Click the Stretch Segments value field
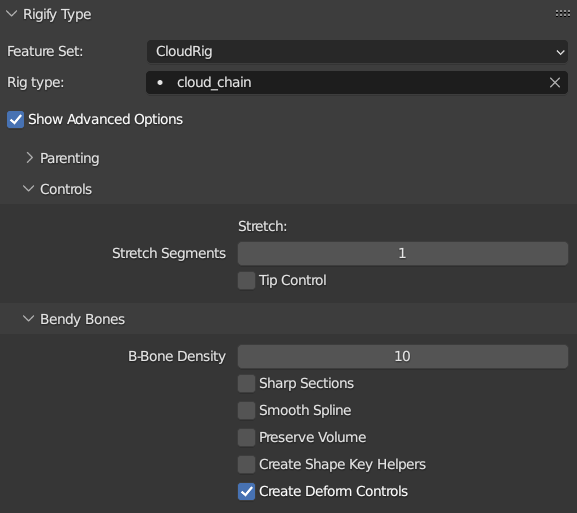The width and height of the screenshot is (577, 513). 403,253
